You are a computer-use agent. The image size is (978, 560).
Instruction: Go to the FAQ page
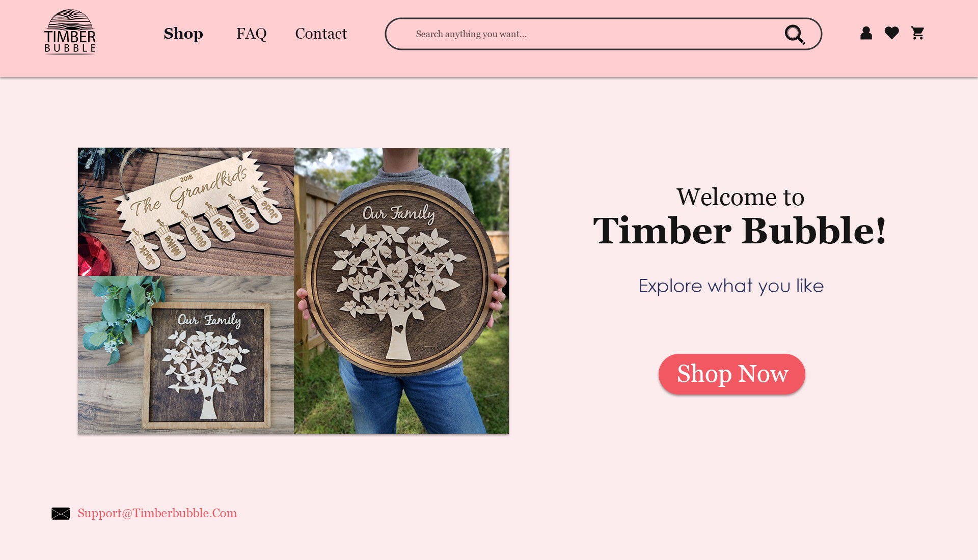(x=251, y=34)
